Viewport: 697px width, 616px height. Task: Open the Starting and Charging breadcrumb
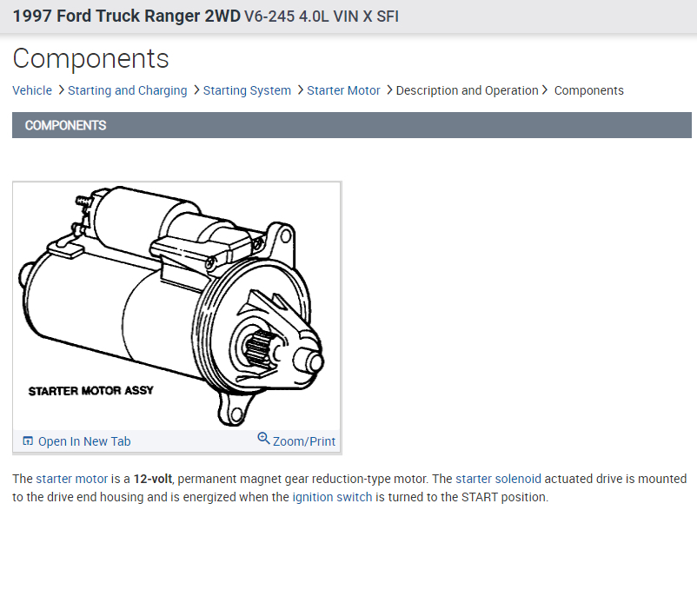tap(127, 90)
